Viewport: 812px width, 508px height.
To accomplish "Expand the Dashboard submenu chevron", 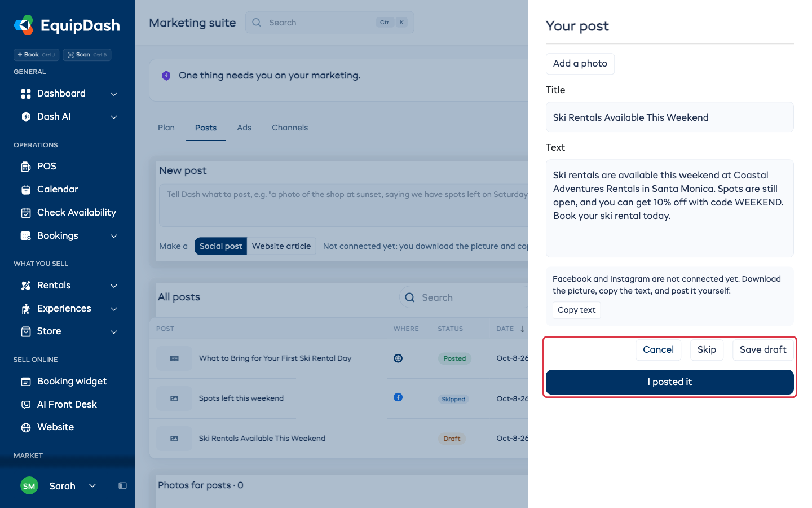I will [x=114, y=94].
